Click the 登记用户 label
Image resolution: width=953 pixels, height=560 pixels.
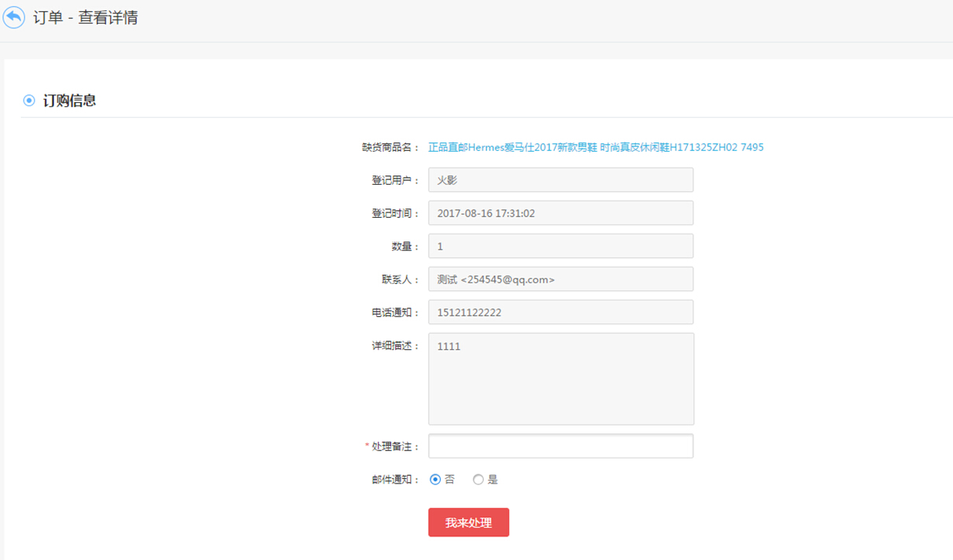(x=396, y=181)
